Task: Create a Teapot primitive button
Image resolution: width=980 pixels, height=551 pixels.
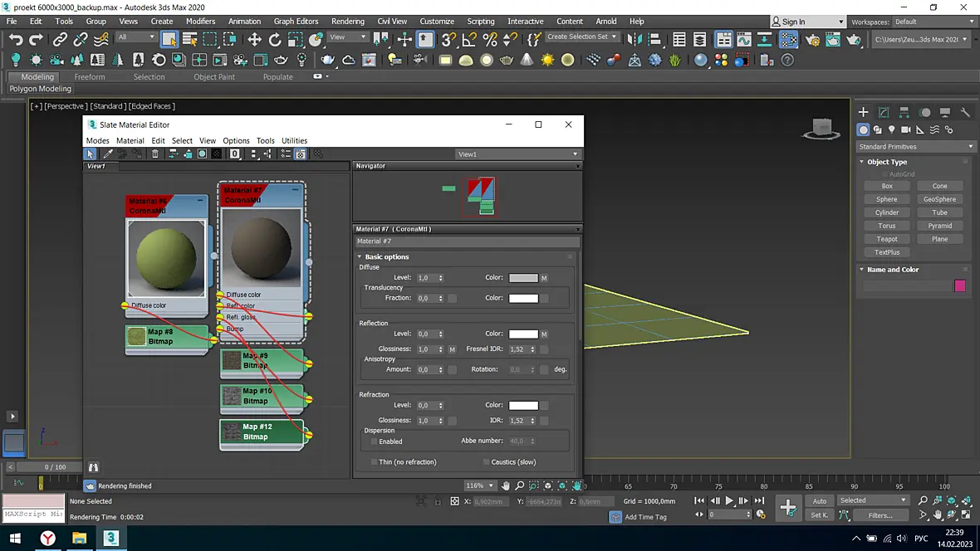Action: 886,239
